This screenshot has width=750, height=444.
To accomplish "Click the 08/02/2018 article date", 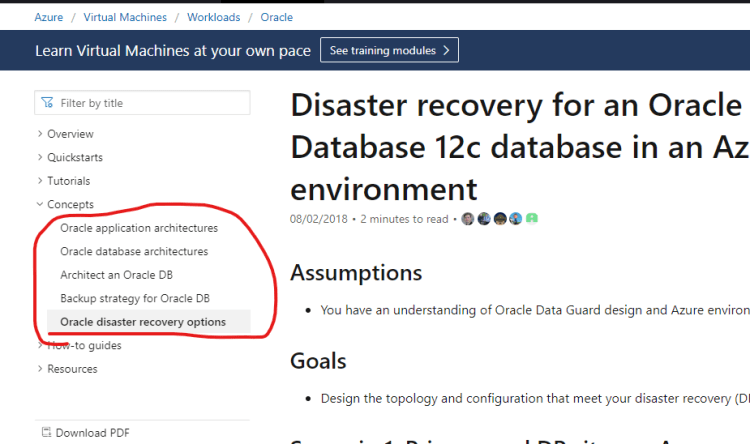I will click(319, 219).
